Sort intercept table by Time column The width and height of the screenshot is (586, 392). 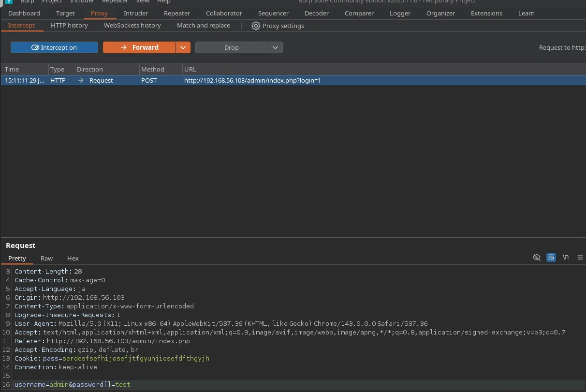click(x=24, y=69)
